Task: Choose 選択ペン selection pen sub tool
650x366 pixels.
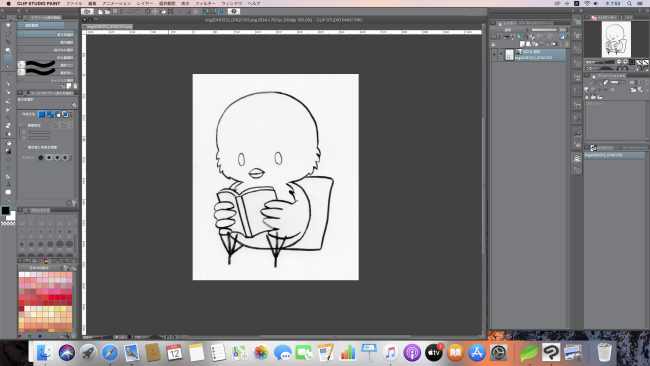Action: (46, 64)
